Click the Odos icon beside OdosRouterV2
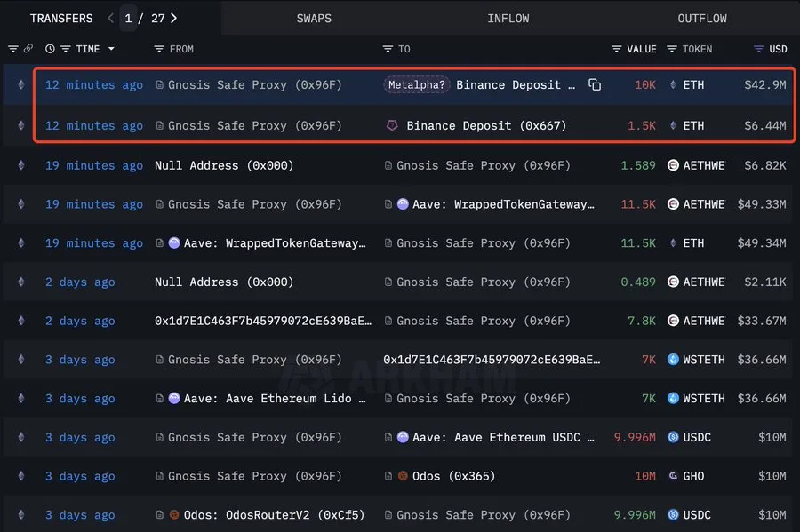 pyautogui.click(x=174, y=514)
